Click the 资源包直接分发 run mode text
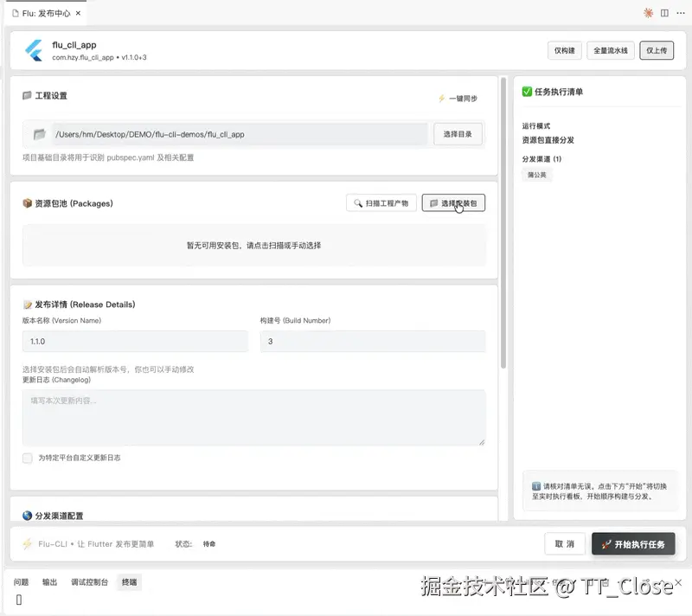The height and width of the screenshot is (616, 692). click(x=548, y=140)
